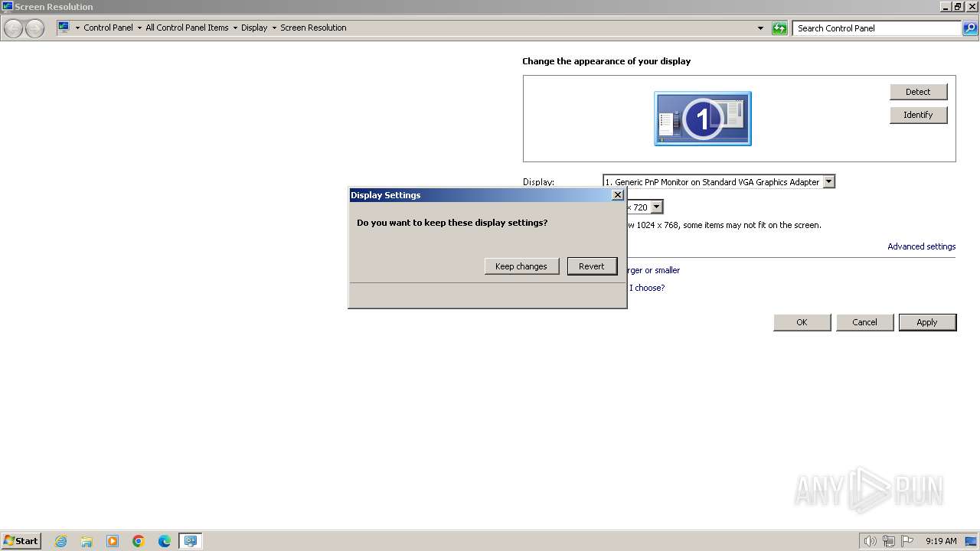Restore down the Screen Resolution window

958,6
